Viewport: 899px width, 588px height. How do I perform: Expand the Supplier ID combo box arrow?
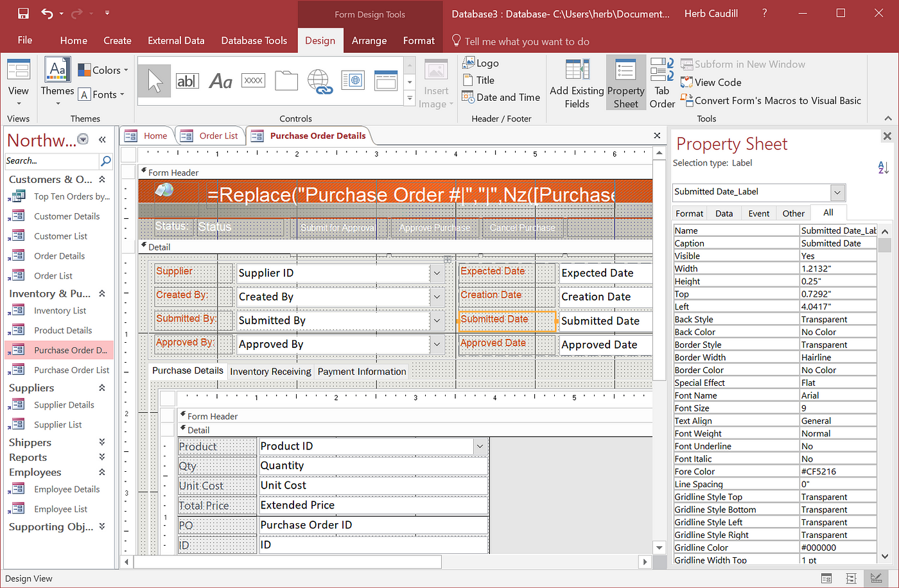pos(437,273)
